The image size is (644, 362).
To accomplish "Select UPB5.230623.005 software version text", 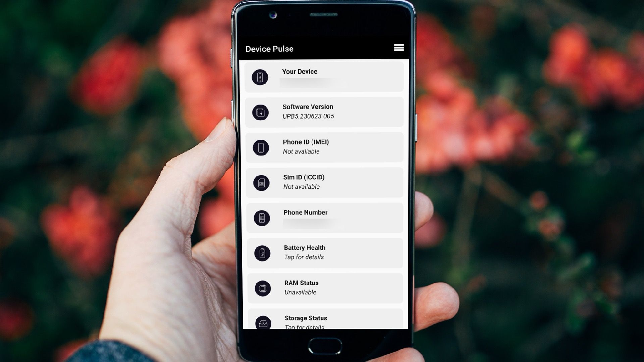I will tap(308, 116).
